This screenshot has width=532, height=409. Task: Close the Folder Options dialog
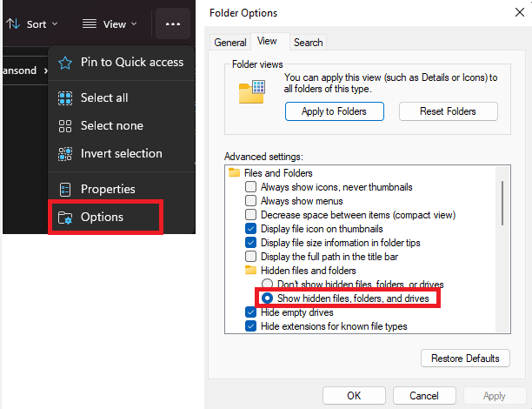tap(520, 12)
